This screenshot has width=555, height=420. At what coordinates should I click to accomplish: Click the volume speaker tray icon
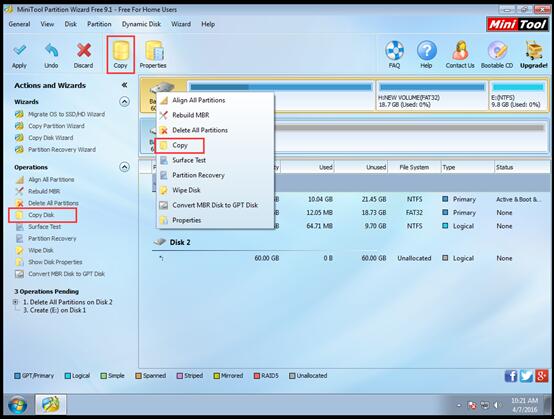[x=497, y=405]
